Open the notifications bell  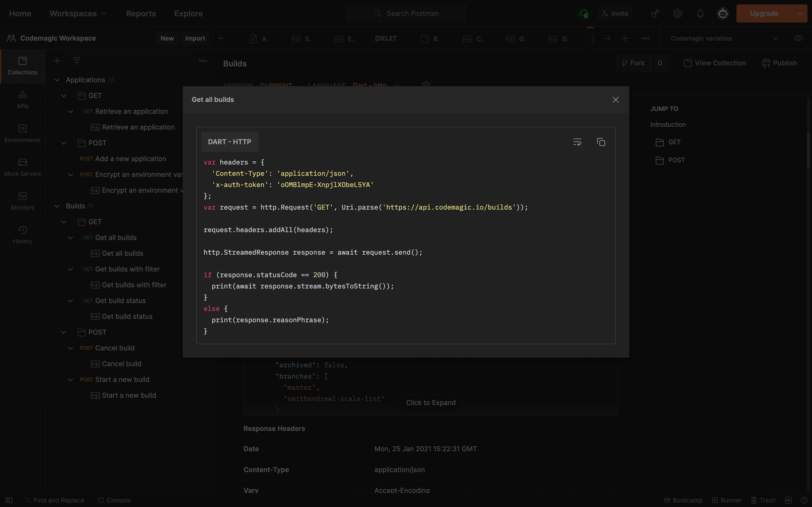(700, 14)
